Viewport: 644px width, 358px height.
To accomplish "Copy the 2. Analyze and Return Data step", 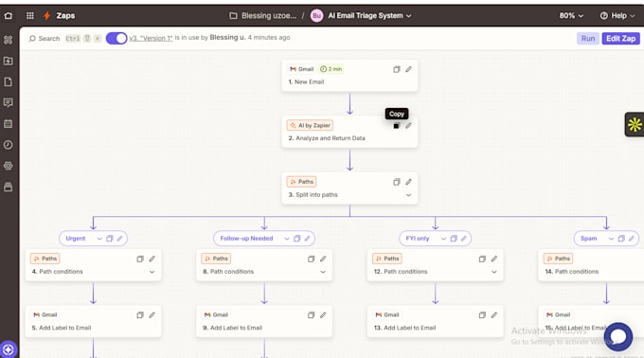I will 396,126.
